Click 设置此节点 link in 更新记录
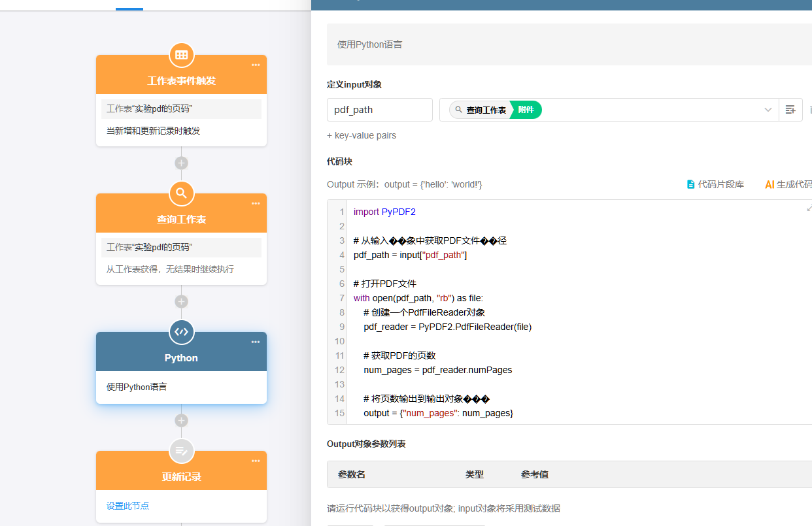The image size is (812, 526). point(128,506)
